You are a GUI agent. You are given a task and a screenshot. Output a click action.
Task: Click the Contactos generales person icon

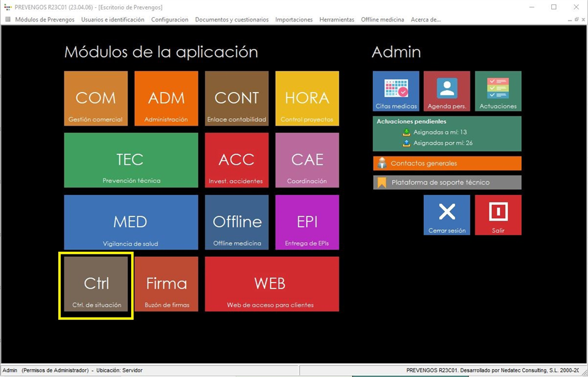(382, 163)
